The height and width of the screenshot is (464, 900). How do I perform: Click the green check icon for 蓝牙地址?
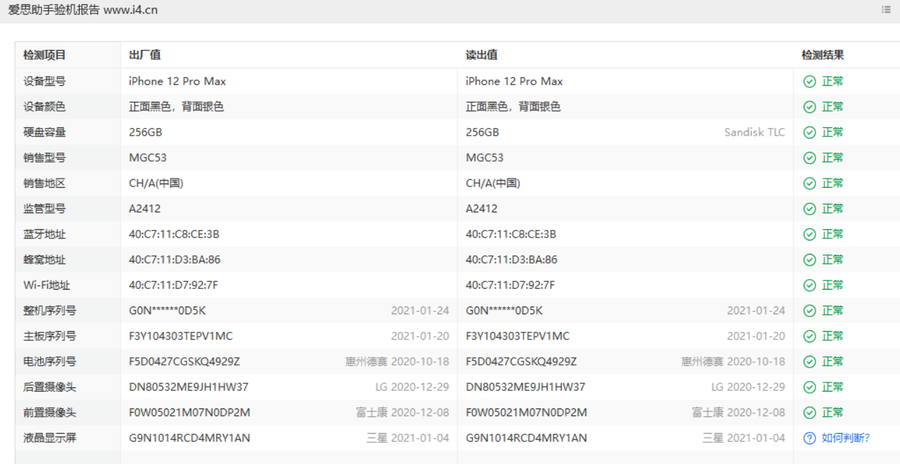[x=809, y=234]
